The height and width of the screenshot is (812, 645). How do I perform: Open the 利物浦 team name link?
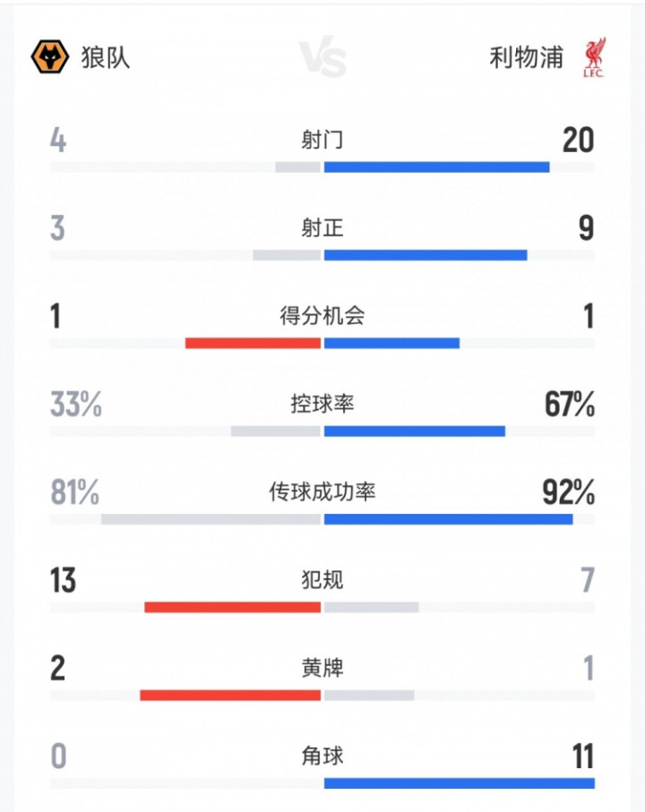pyautogui.click(x=527, y=57)
